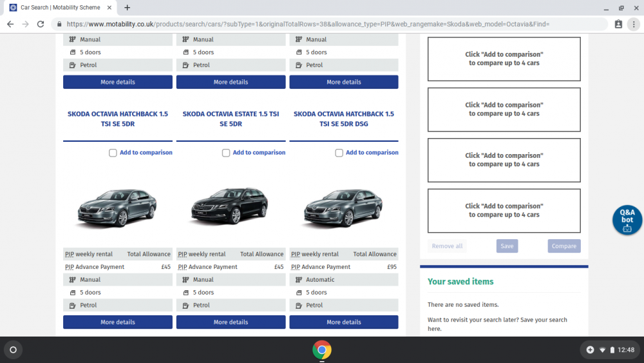Click the Manual gearbox icon under Octavia Estate
The image size is (644, 363).
pos(185,280)
